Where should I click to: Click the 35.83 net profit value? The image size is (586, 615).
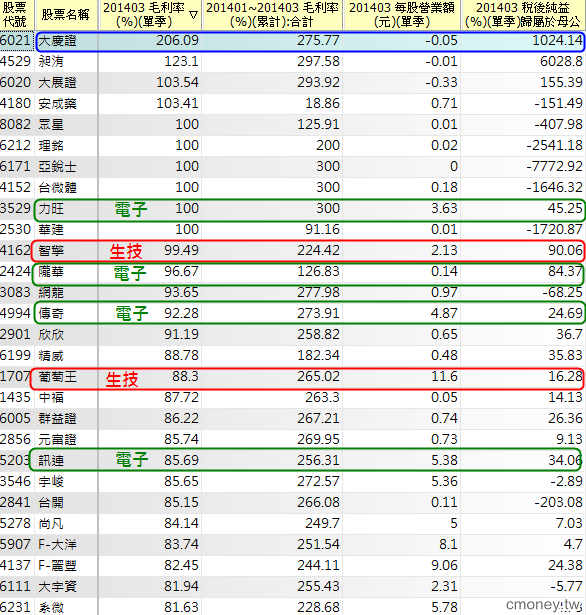coord(565,355)
